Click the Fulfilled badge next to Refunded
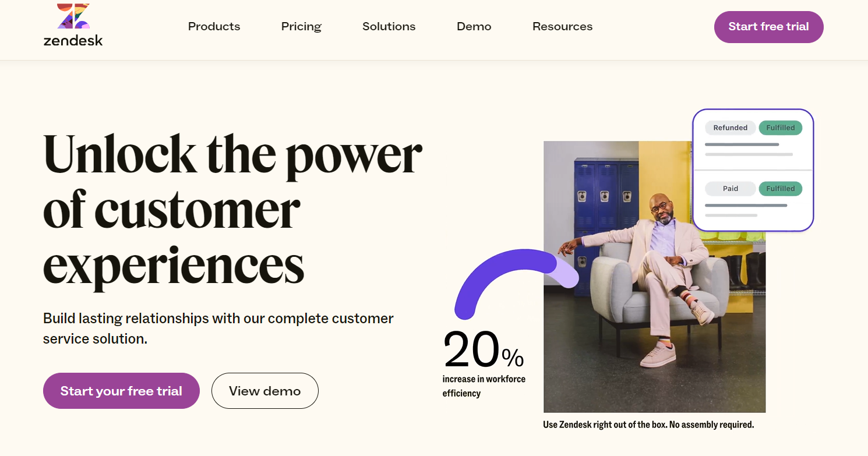The width and height of the screenshot is (868, 456). pyautogui.click(x=780, y=128)
